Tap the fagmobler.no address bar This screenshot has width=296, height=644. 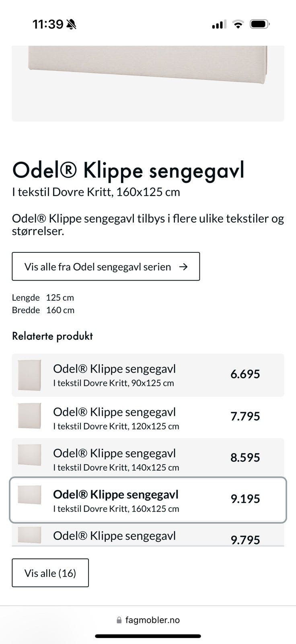coord(148,620)
